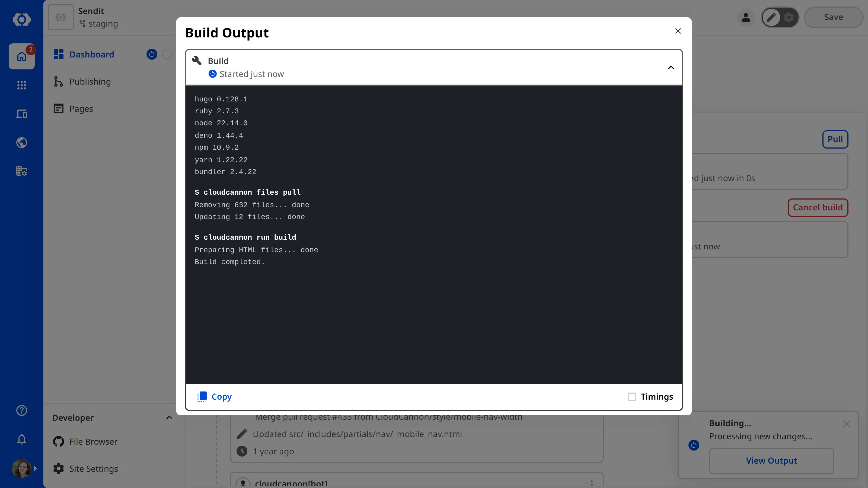Click the "$ cloudcannon run build" line

click(245, 237)
